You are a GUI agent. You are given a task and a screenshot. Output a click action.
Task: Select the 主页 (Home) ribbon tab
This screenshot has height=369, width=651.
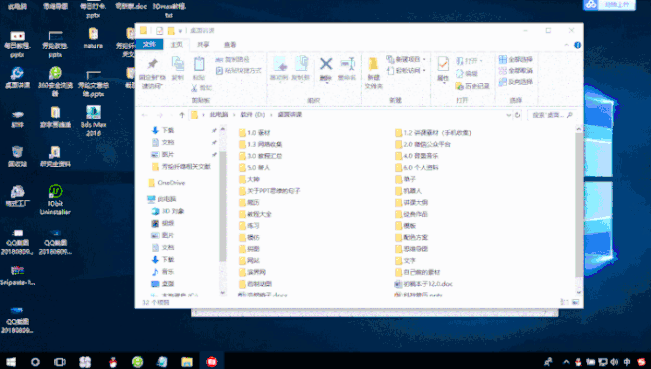pos(176,44)
